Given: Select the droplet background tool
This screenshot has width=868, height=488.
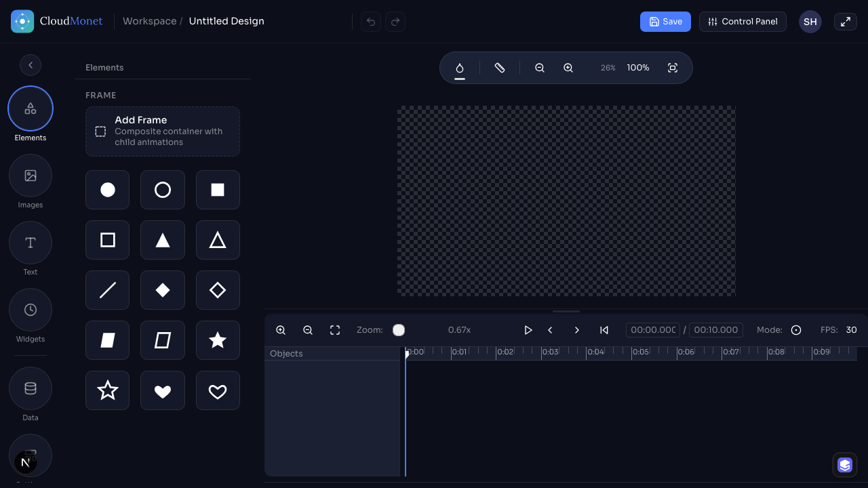Looking at the screenshot, I should click(460, 68).
